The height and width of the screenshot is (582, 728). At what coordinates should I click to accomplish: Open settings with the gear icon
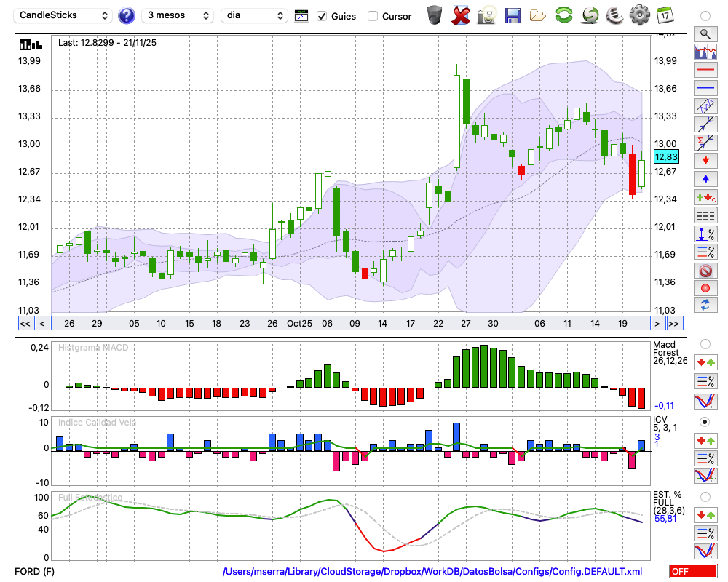[639, 15]
